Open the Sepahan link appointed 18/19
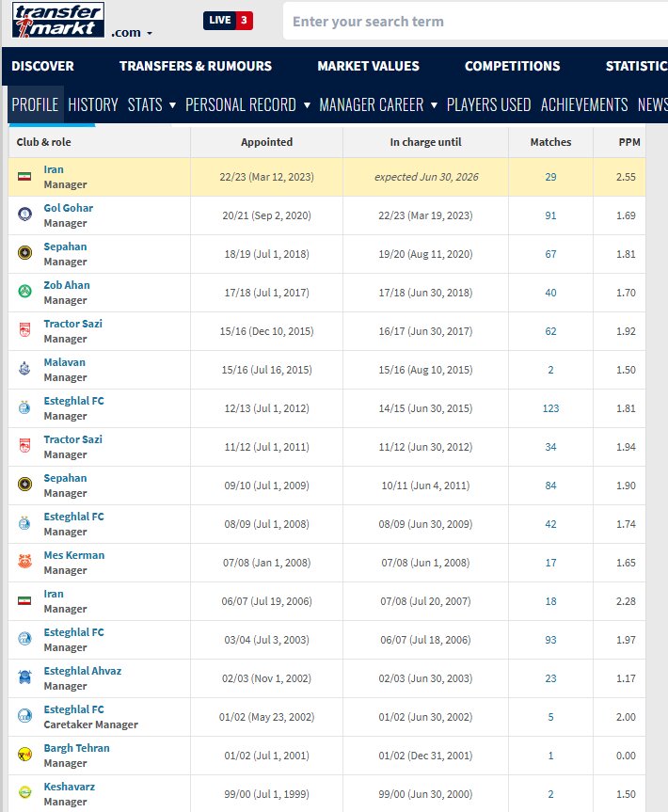 click(65, 247)
